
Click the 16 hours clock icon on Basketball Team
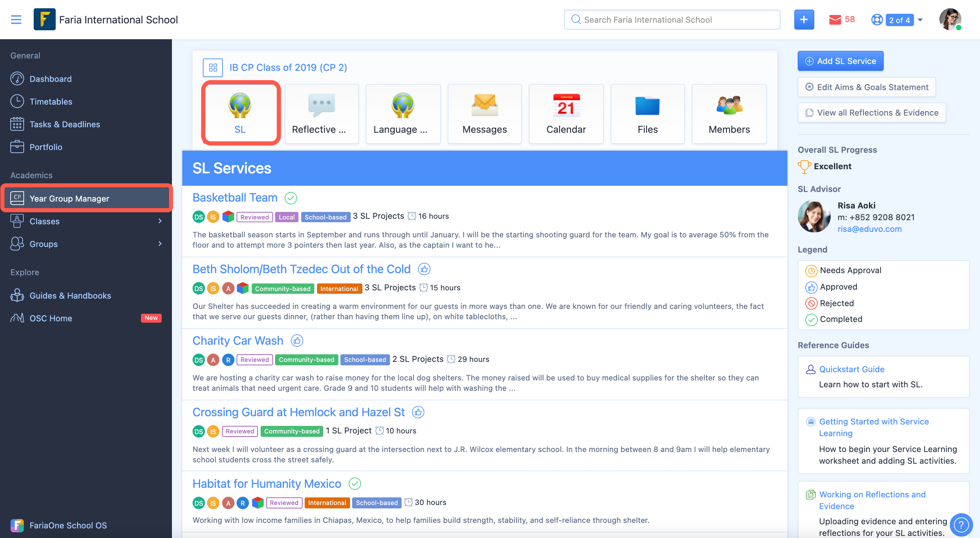(412, 216)
